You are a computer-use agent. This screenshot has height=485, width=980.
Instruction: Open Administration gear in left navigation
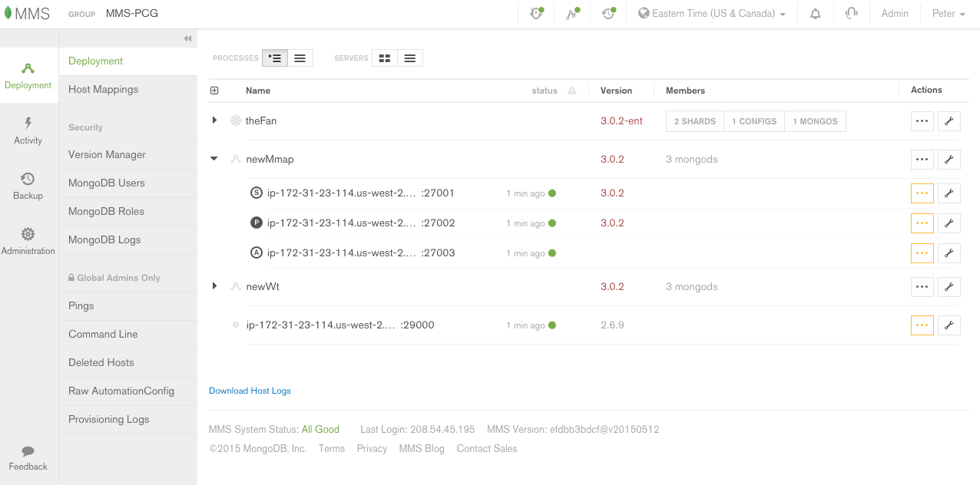[x=28, y=241]
